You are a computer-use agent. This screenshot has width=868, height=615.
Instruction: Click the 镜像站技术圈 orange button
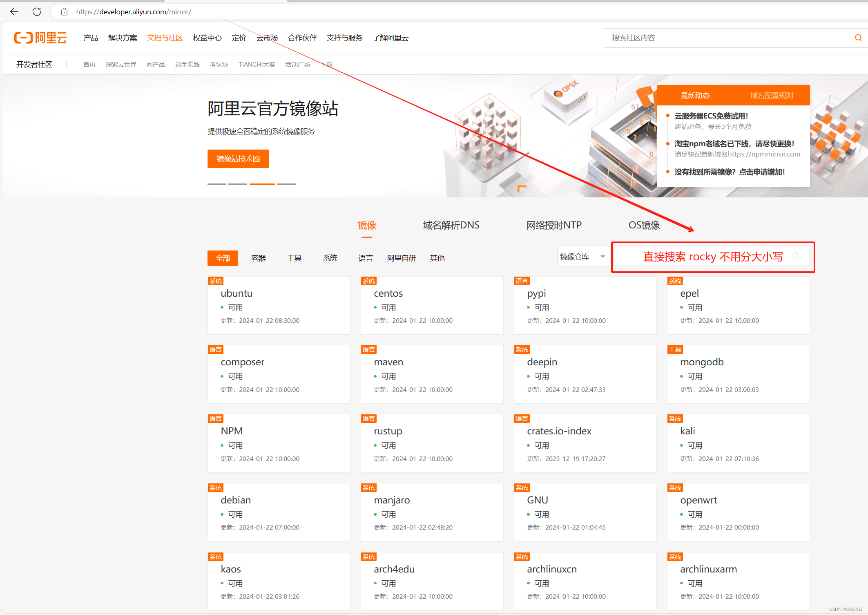coord(238,159)
